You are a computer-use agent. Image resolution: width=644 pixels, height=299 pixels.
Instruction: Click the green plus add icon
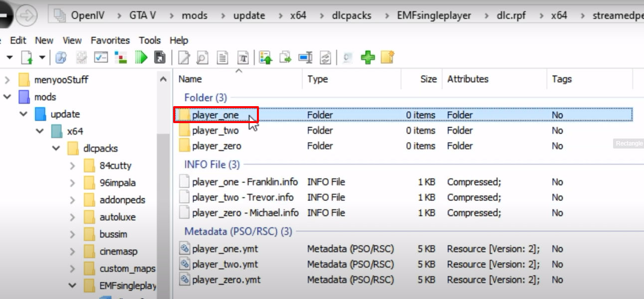(x=368, y=57)
